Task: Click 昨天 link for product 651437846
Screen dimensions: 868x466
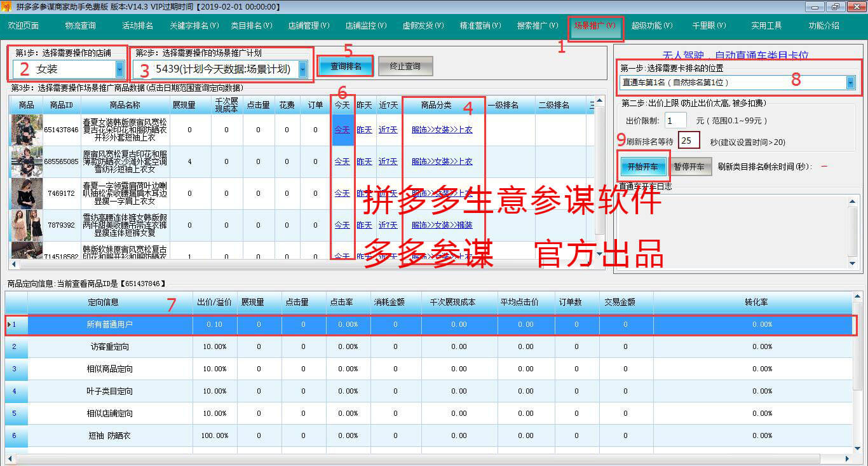Action: pos(364,130)
